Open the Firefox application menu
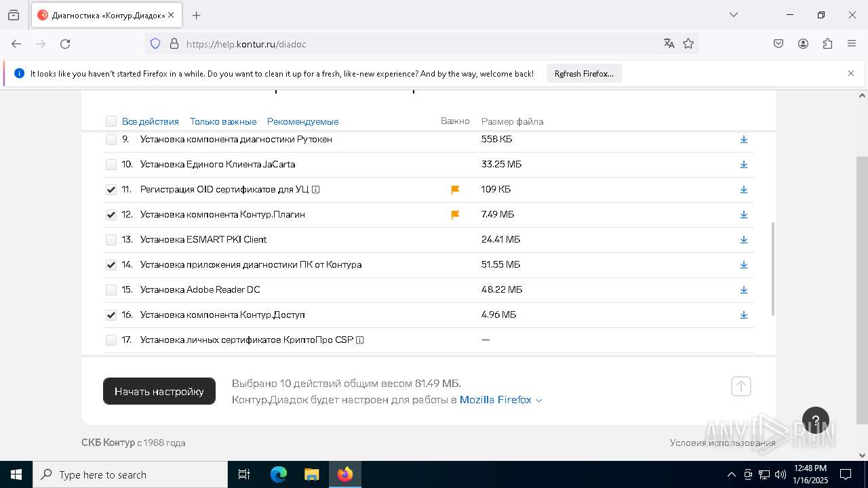The height and width of the screenshot is (488, 868). point(852,44)
